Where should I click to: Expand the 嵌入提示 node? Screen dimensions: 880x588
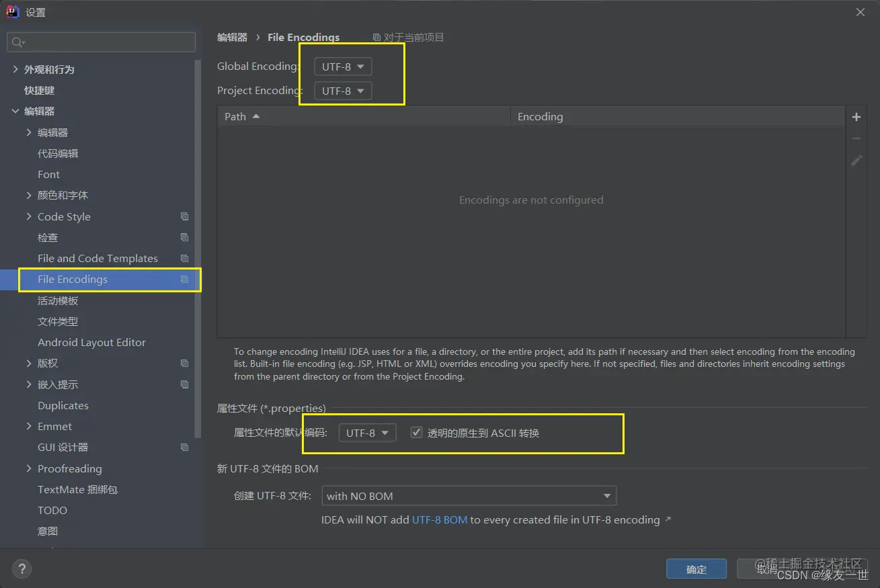29,384
